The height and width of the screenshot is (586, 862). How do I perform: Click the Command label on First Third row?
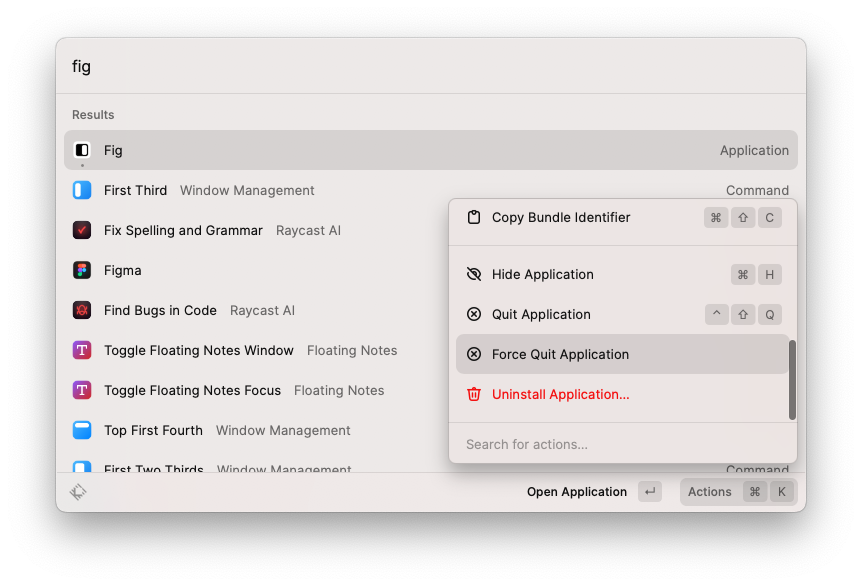pos(757,190)
